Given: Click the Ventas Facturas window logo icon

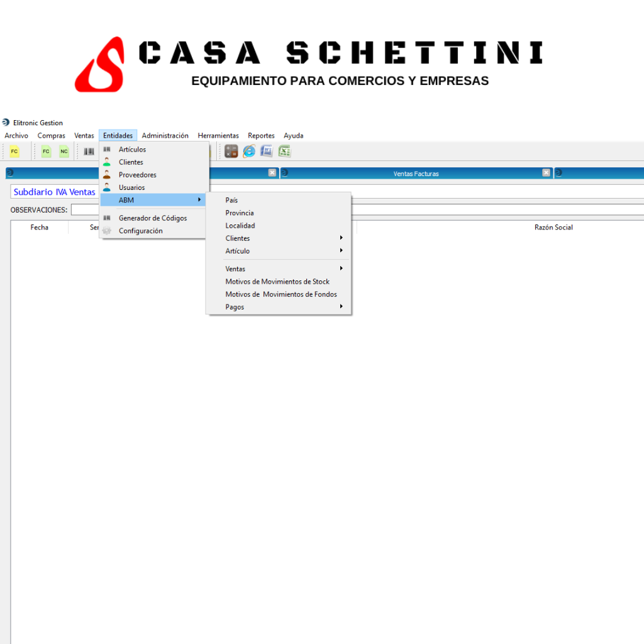Looking at the screenshot, I should [x=285, y=173].
